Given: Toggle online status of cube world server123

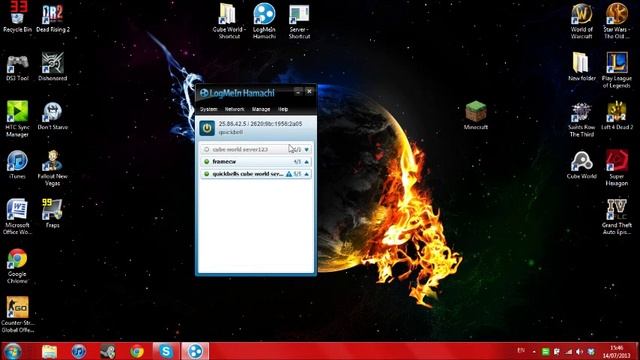Looking at the screenshot, I should coord(207,150).
